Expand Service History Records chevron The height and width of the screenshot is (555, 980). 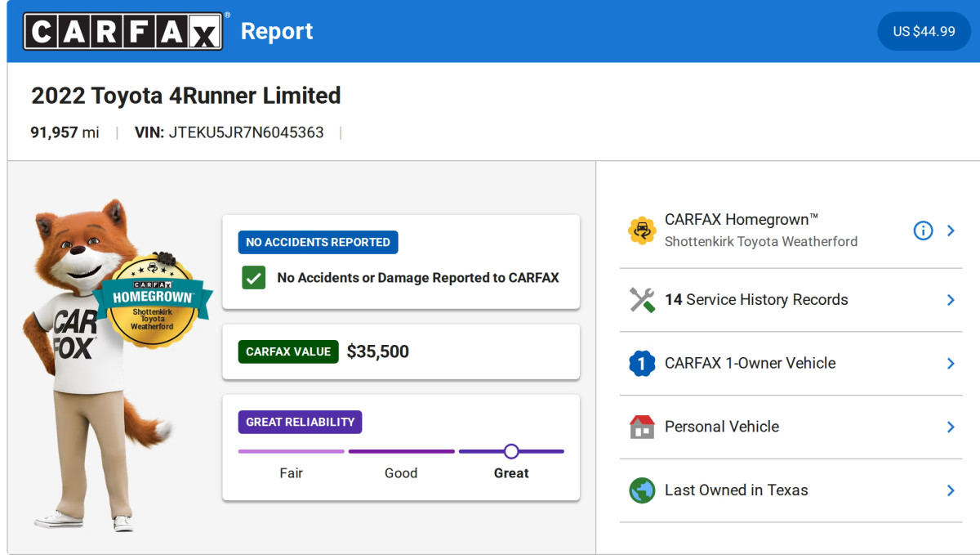pyautogui.click(x=951, y=300)
